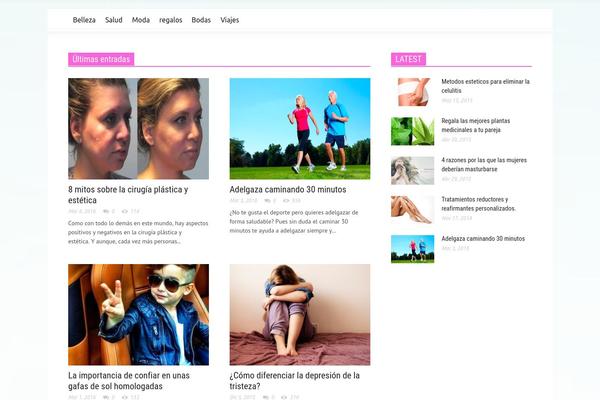Image resolution: width=600 pixels, height=400 pixels.
Task: Navigate to Viajes in the menu
Action: pyautogui.click(x=230, y=20)
